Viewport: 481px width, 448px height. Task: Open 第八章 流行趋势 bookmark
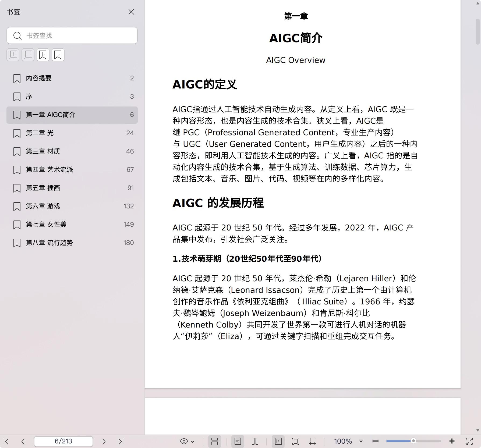[x=72, y=243]
